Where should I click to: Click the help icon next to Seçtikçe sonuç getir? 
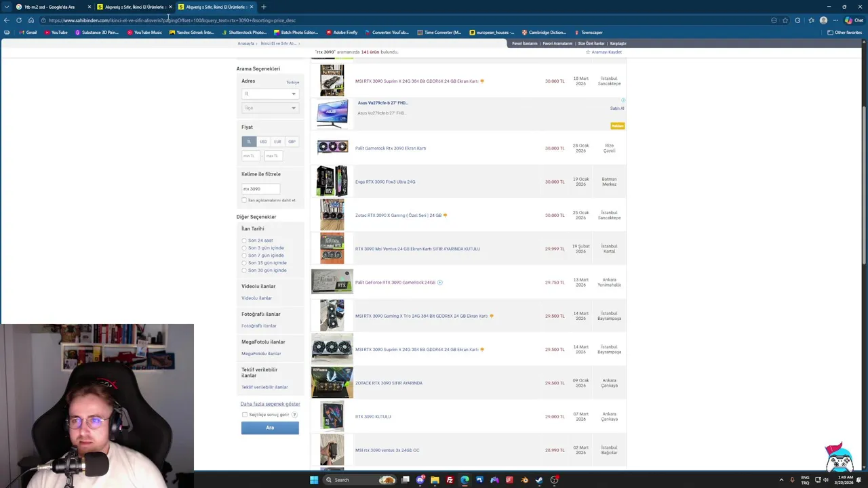(294, 415)
